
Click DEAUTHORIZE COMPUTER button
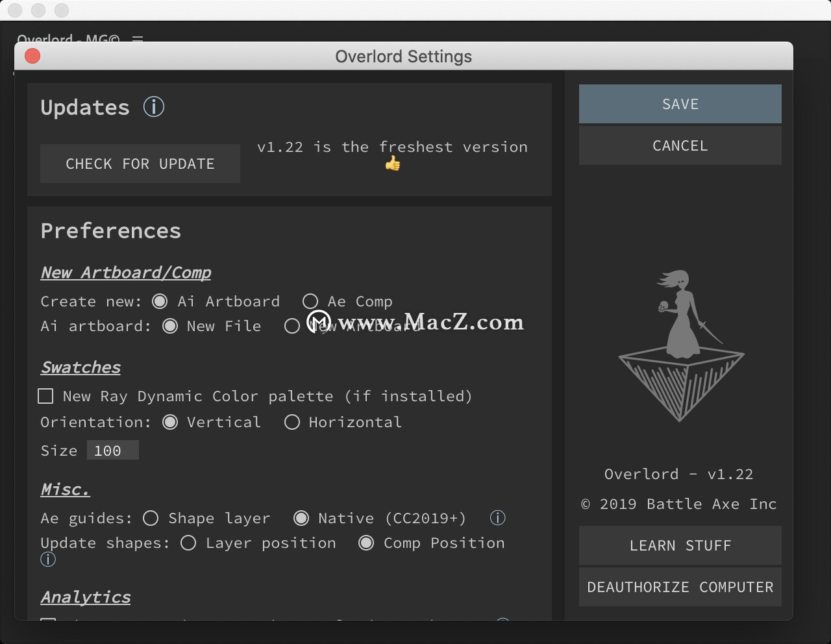point(680,587)
